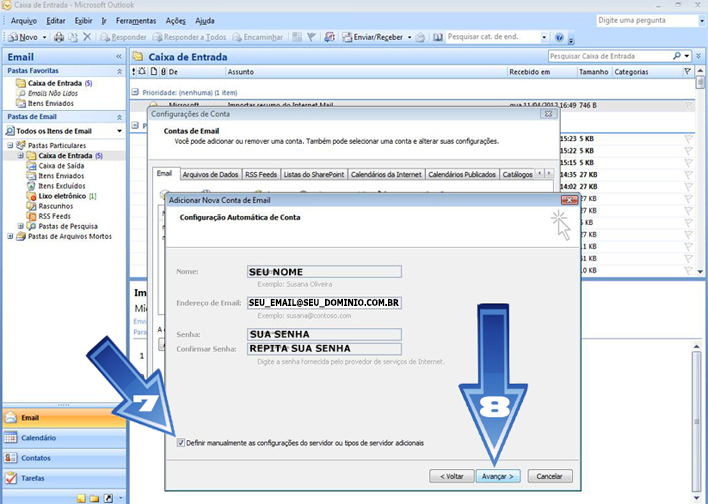This screenshot has height=504, width=708.
Task: Click the Move to folder icon
Action: (x=73, y=37)
